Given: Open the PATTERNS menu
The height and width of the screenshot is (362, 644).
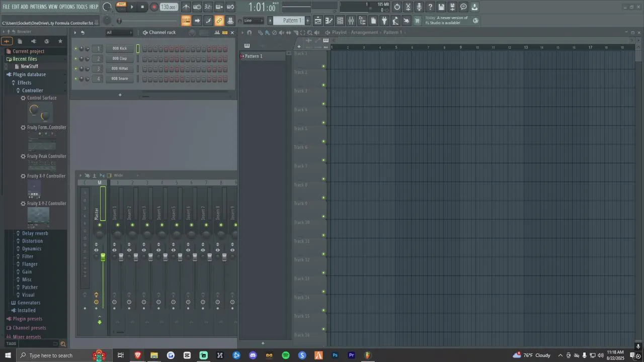Looking at the screenshot, I should tap(38, 7).
